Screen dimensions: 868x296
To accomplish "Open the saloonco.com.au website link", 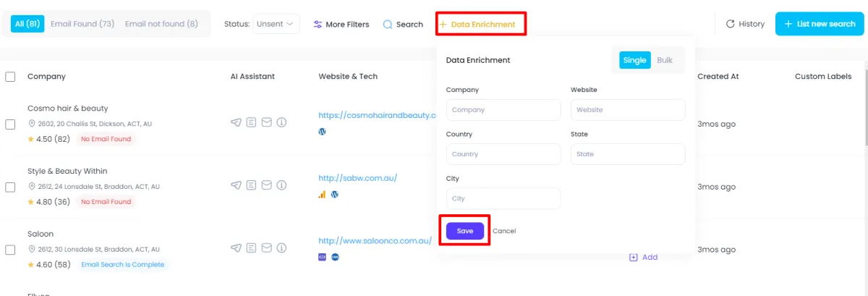I will pyautogui.click(x=375, y=240).
